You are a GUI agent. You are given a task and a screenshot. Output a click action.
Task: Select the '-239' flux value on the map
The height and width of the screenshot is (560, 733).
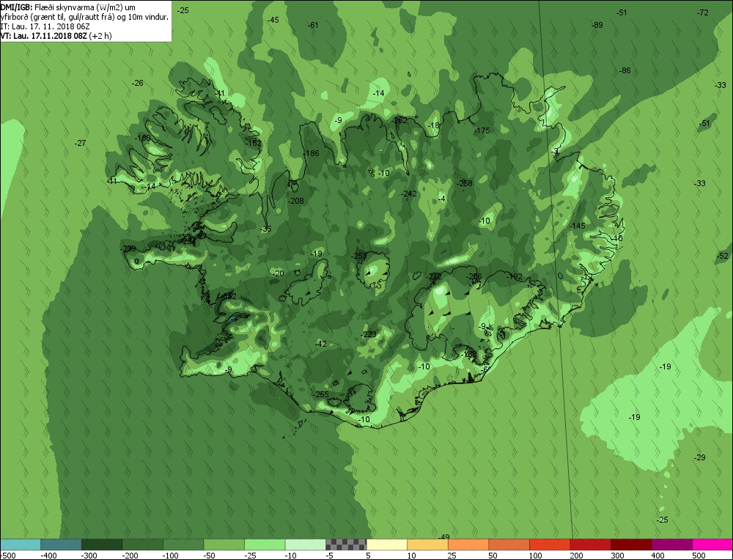[x=128, y=248]
